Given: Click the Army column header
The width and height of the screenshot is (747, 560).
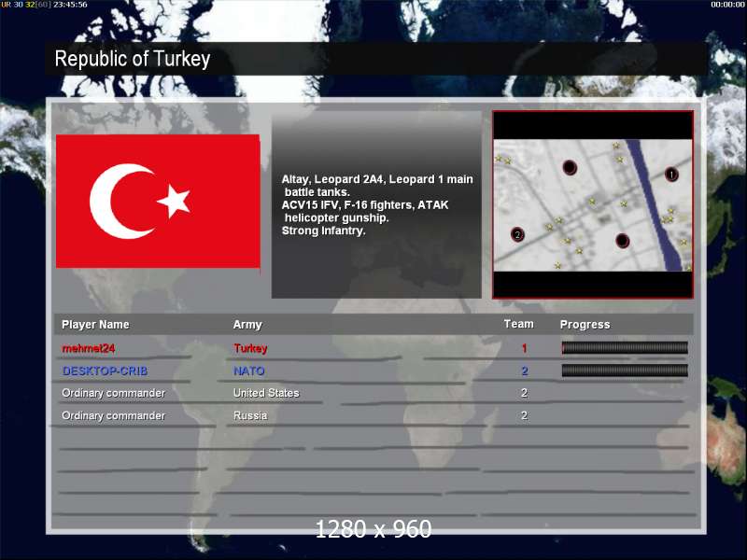Looking at the screenshot, I should [x=247, y=325].
